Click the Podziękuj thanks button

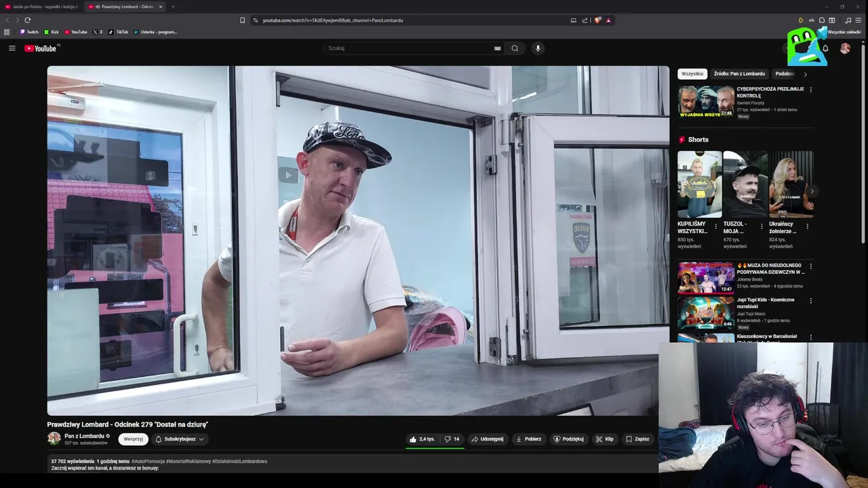(568, 439)
